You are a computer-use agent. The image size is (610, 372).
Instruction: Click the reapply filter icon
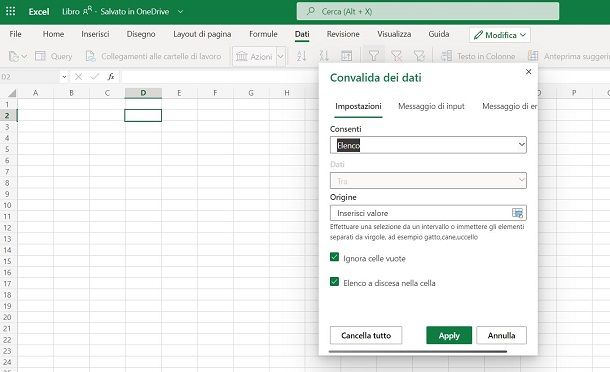tap(419, 56)
